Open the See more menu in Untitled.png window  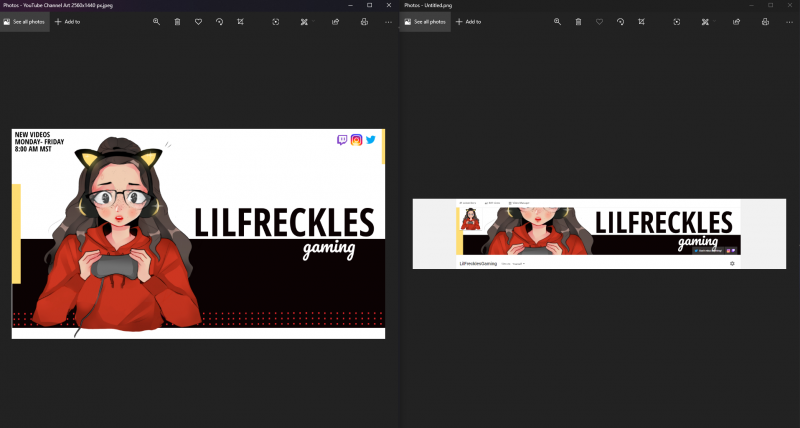789,21
